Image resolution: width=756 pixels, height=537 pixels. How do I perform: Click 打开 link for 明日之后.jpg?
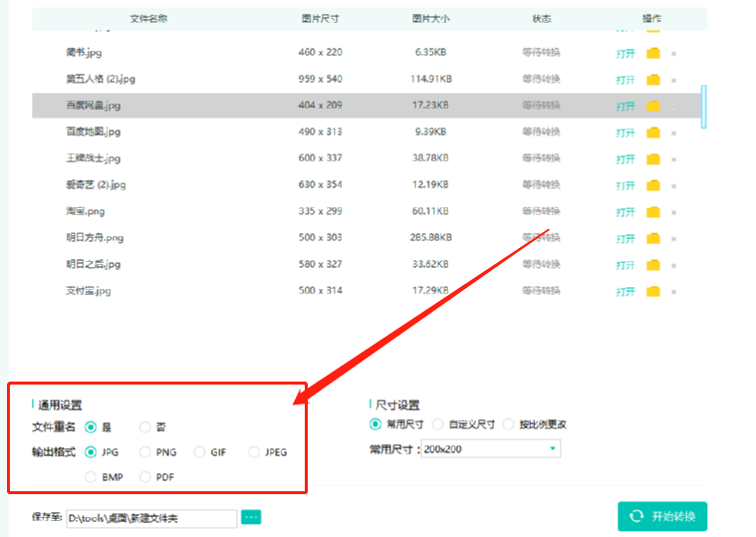tap(626, 266)
